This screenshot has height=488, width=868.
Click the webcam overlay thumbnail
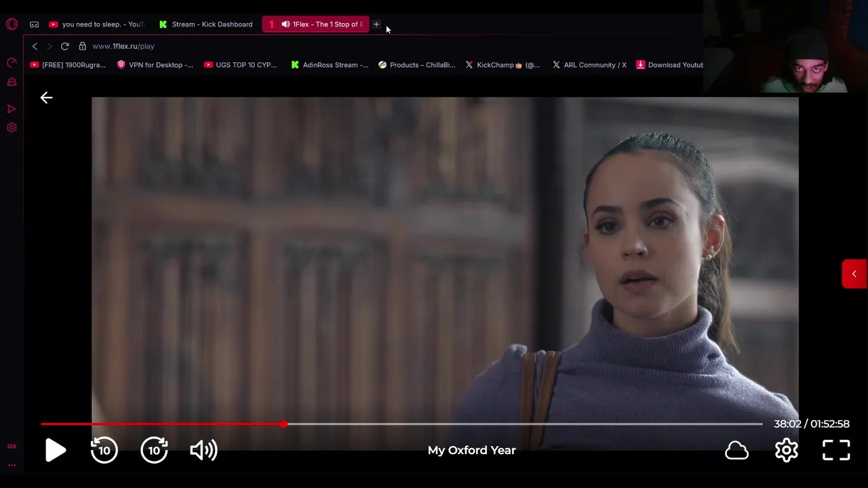786,46
